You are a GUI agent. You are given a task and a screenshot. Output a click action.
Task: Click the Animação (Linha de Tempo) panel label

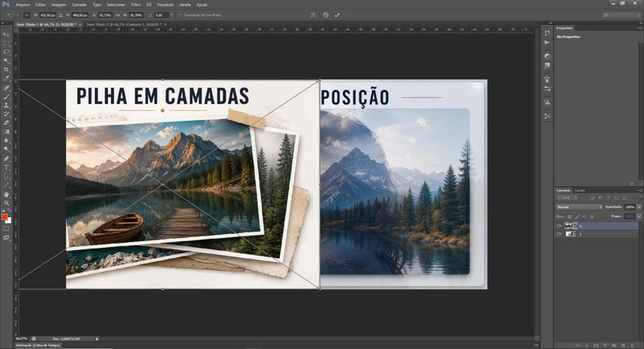pyautogui.click(x=38, y=345)
